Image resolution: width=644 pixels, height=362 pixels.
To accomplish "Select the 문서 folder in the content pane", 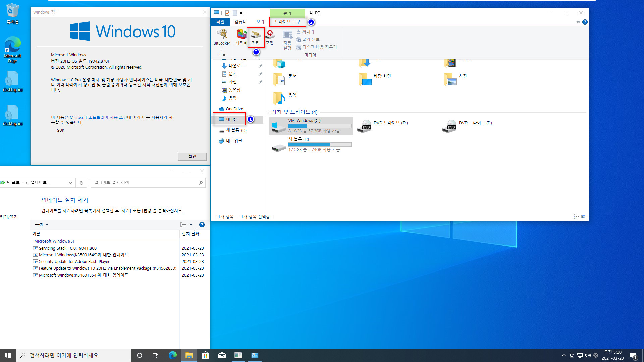I will coord(285,79).
